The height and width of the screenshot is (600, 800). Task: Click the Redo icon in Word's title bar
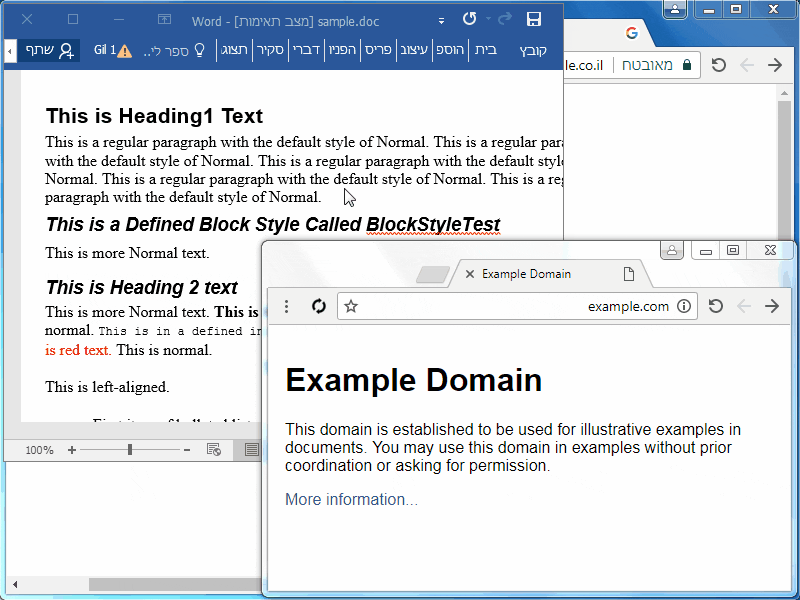pyautogui.click(x=506, y=18)
